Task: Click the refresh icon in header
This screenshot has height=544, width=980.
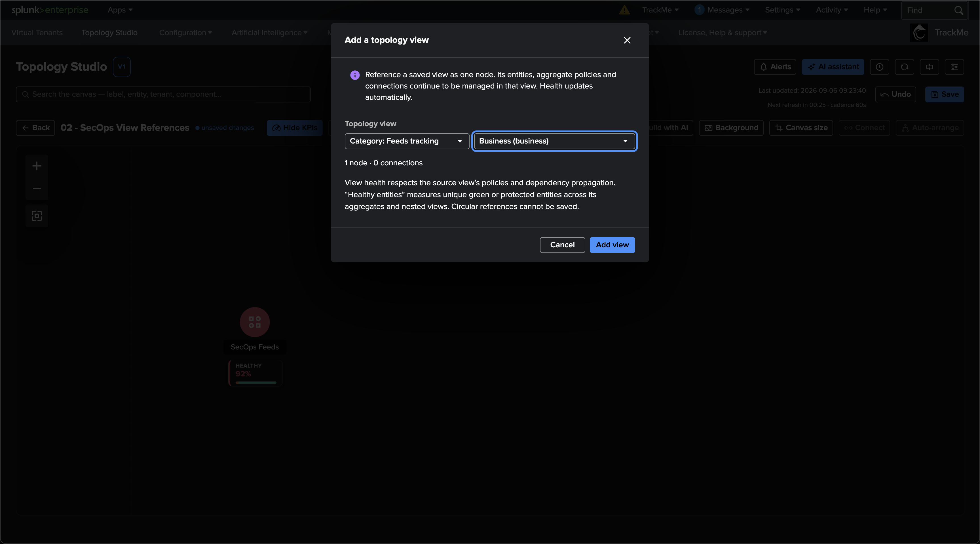Action: pos(904,67)
